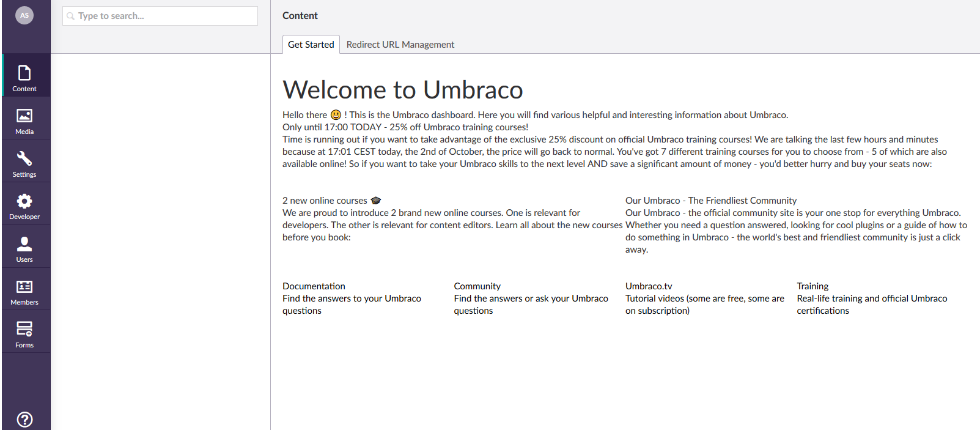Image resolution: width=980 pixels, height=430 pixels.
Task: Open the Community link
Action: [477, 286]
